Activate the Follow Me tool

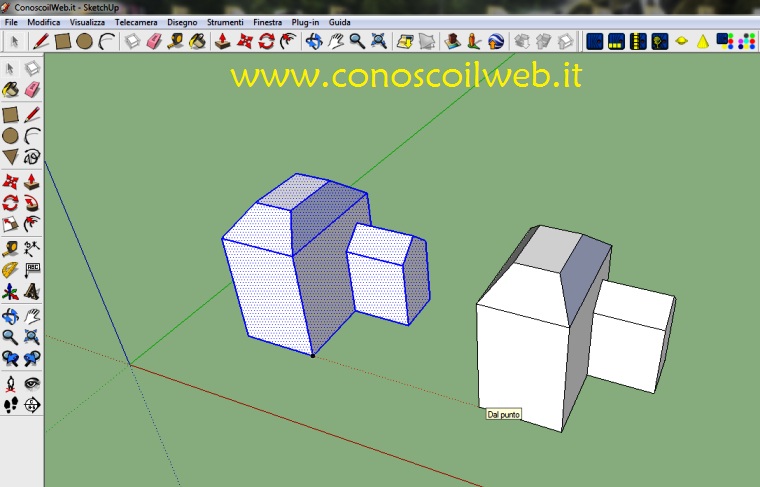pyautogui.click(x=32, y=204)
